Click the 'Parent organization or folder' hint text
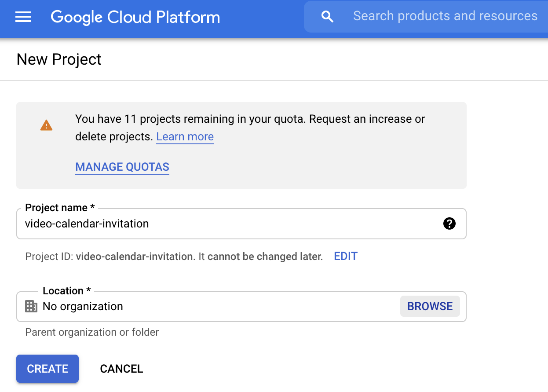The width and height of the screenshot is (548, 392). pyautogui.click(x=92, y=332)
